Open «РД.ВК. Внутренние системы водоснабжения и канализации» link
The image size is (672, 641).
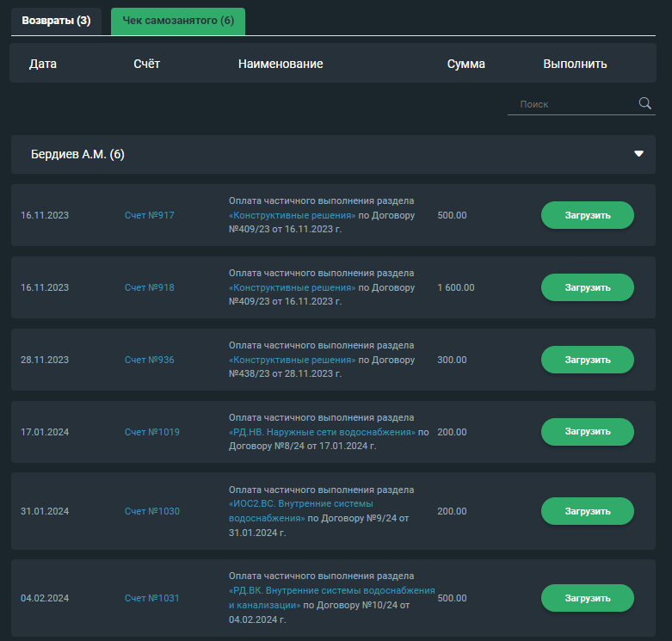click(332, 598)
